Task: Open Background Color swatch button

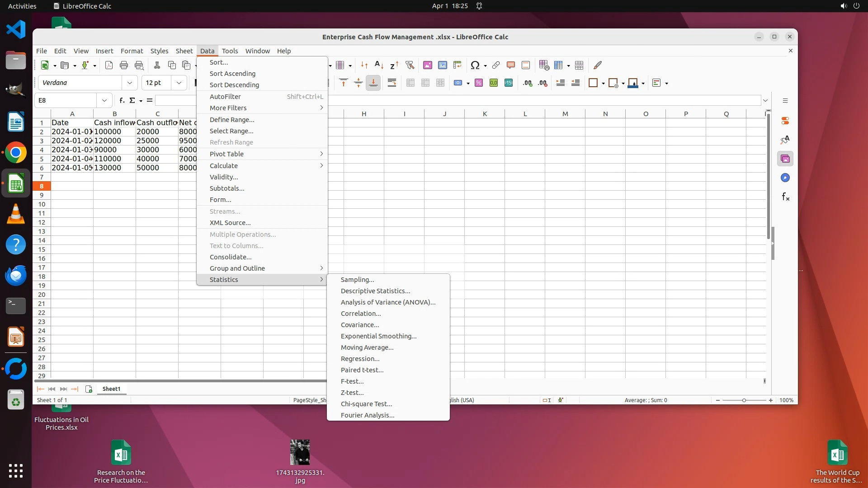Action: 633,83
